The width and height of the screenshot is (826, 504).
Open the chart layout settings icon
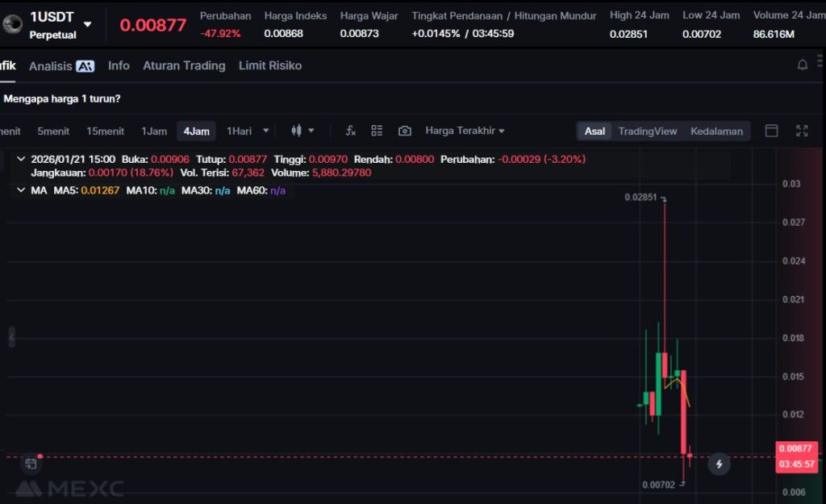click(377, 131)
